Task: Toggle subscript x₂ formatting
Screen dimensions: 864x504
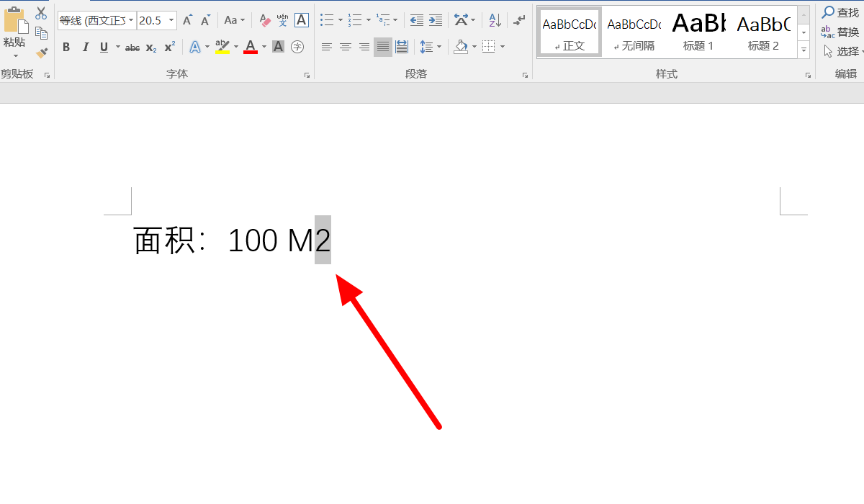Action: (150, 48)
